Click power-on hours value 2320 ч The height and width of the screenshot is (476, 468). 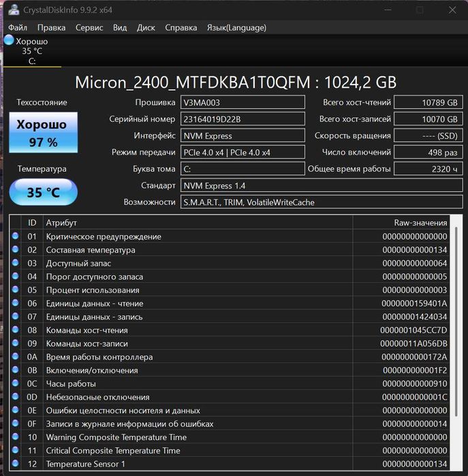click(428, 169)
